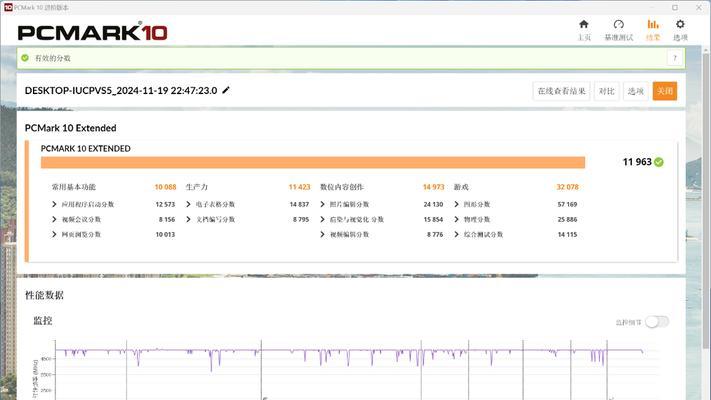Click the 选项 button beside 对比

[x=636, y=91]
